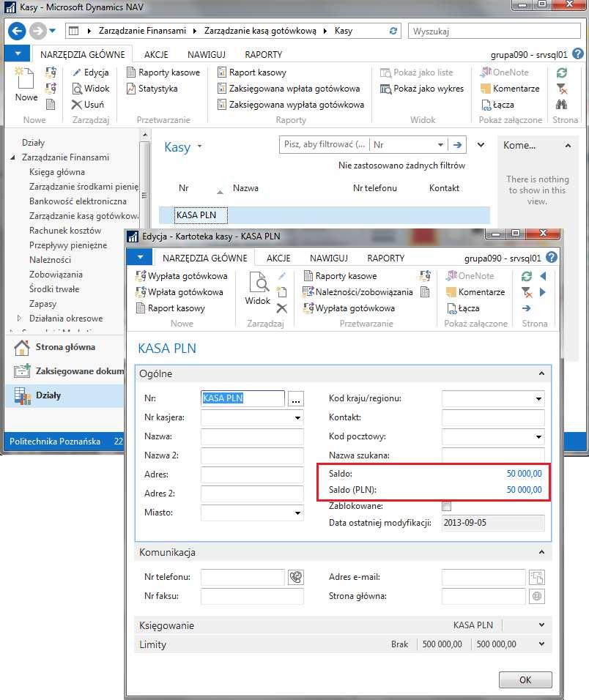589x700 pixels.
Task: Click the refresh icon in the card's Strona group
Action: tap(527, 276)
